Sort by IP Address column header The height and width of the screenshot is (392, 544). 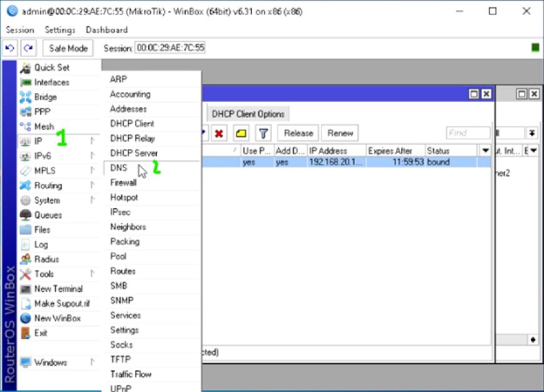336,151
